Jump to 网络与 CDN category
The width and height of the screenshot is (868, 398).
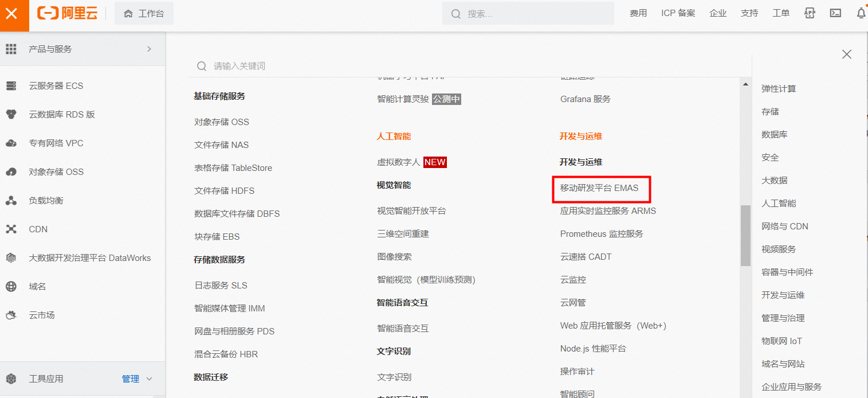tap(785, 227)
